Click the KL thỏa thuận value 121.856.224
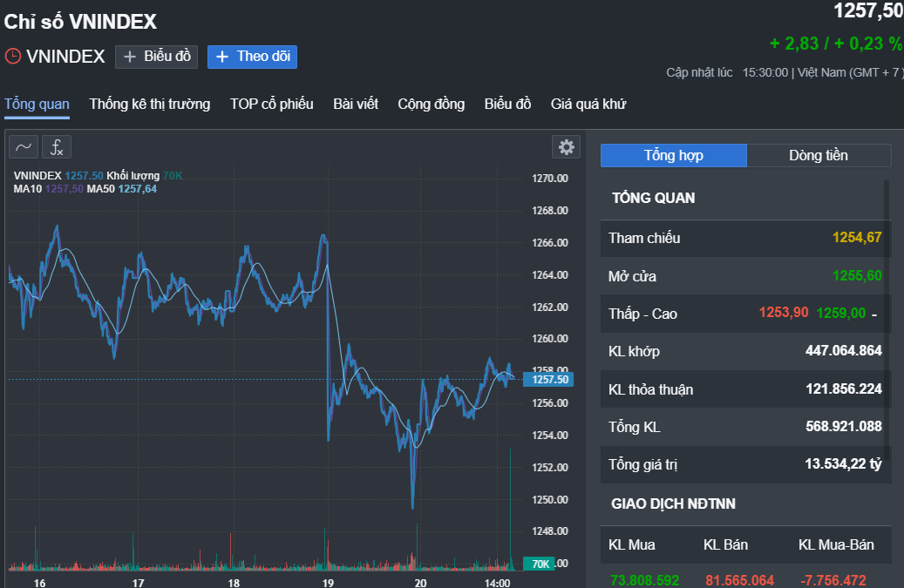 844,389
